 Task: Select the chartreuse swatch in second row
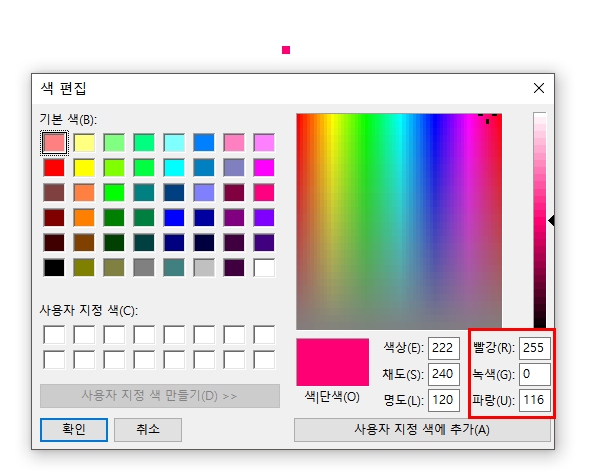(114, 168)
